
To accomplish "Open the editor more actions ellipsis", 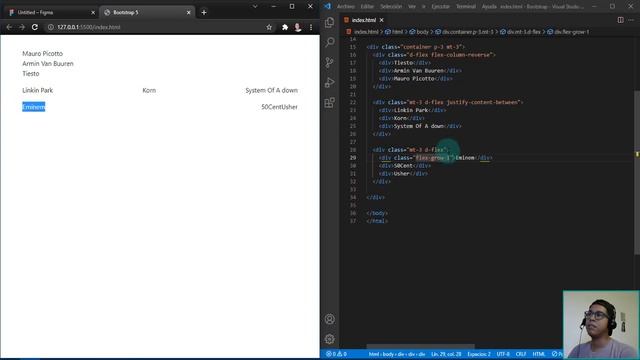I will (x=631, y=20).
